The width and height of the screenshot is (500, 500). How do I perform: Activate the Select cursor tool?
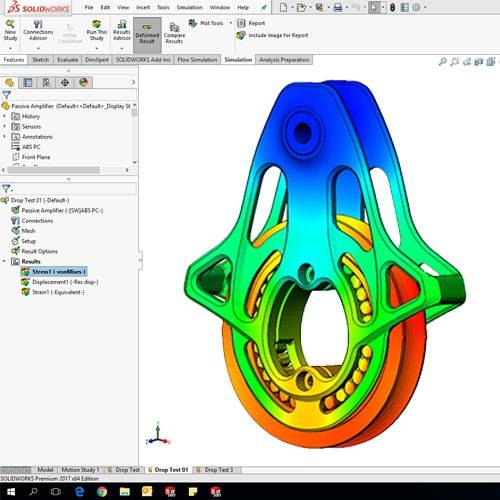tap(374, 7)
